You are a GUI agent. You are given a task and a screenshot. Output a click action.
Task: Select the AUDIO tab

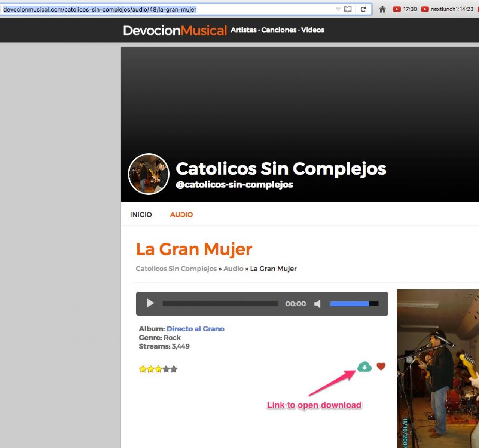click(x=181, y=215)
